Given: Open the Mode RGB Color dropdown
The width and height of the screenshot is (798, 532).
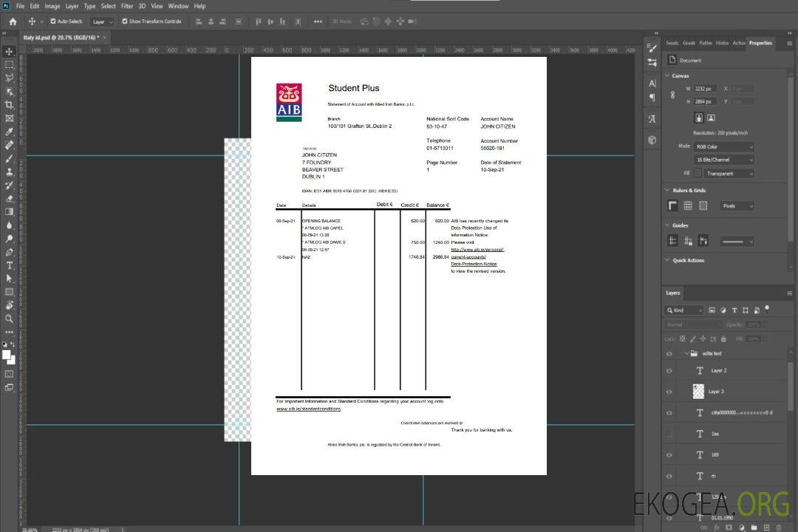Looking at the screenshot, I should (723, 146).
